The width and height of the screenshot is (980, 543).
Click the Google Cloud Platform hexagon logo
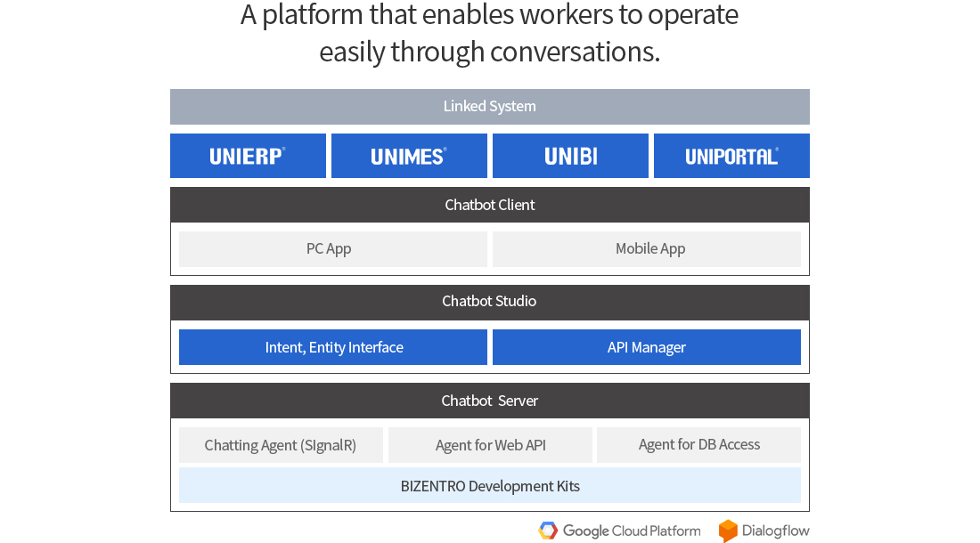(548, 531)
